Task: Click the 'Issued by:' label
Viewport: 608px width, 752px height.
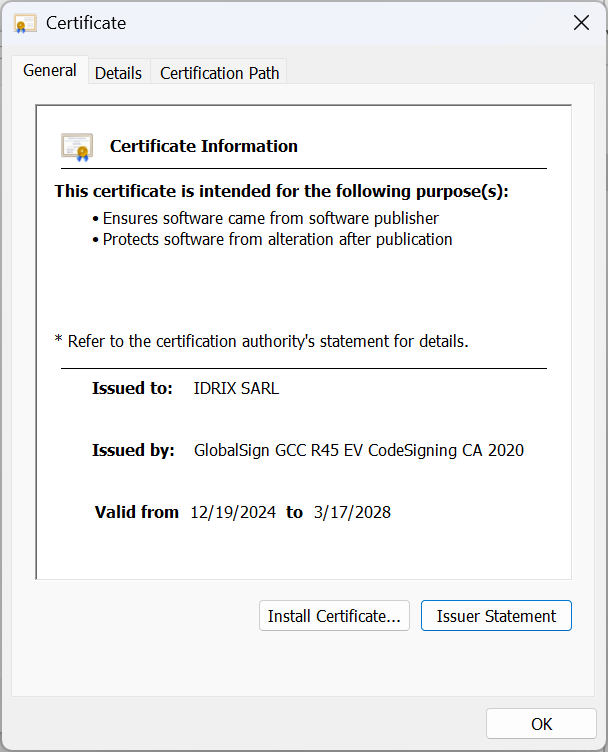Action: pyautogui.click(x=133, y=450)
